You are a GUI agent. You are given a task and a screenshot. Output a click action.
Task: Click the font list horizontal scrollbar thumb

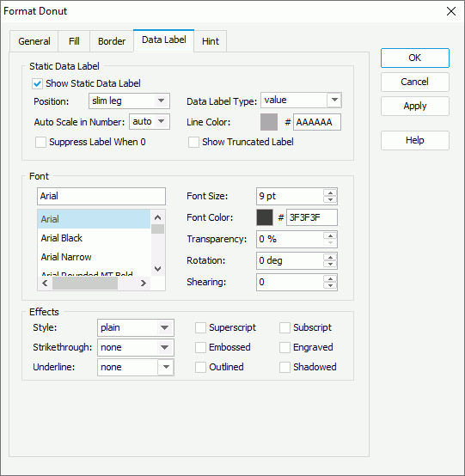(x=85, y=284)
